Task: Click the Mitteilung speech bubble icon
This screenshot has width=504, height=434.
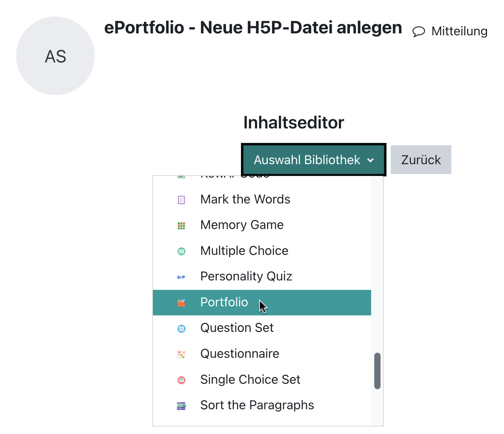Action: point(419,31)
